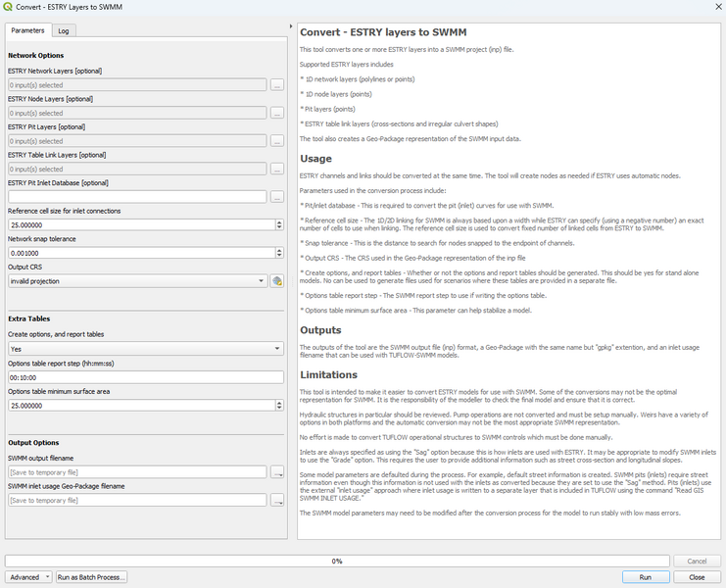This screenshot has height=588, width=726.
Task: Switch to the Log tab
Action: (61, 30)
